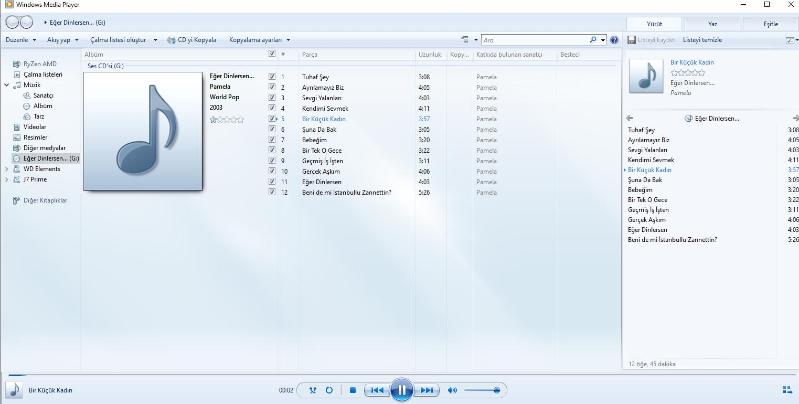This screenshot has height=404, width=799.
Task: Go to next list arrow in playlist pane
Action: tap(795, 118)
